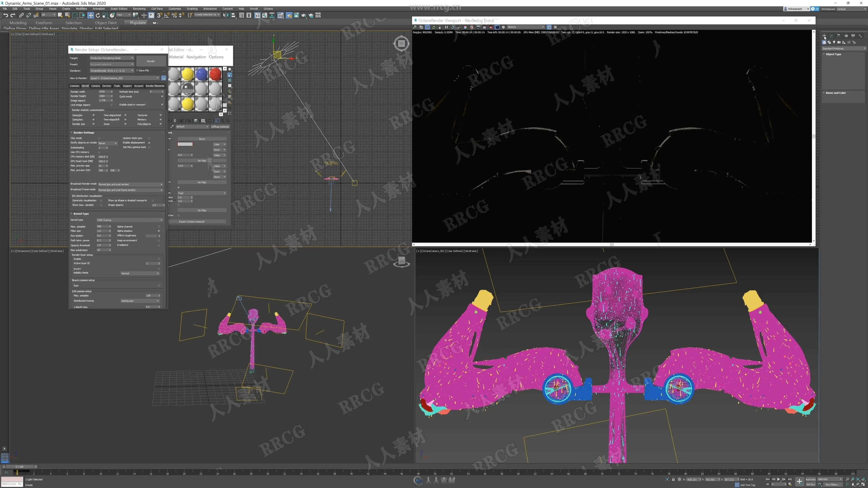Open the Mirror tool in main toolbar
Image resolution: width=868 pixels, height=488 pixels.
click(x=226, y=15)
